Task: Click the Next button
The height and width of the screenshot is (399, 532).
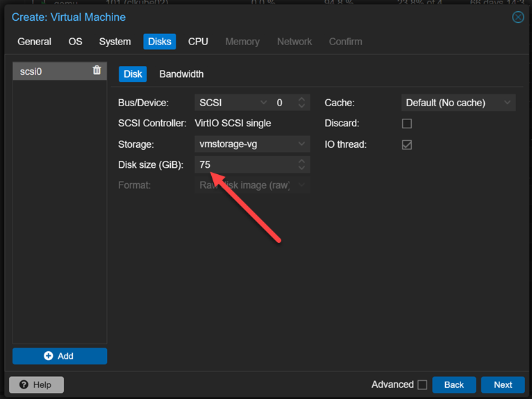Action: pos(503,384)
